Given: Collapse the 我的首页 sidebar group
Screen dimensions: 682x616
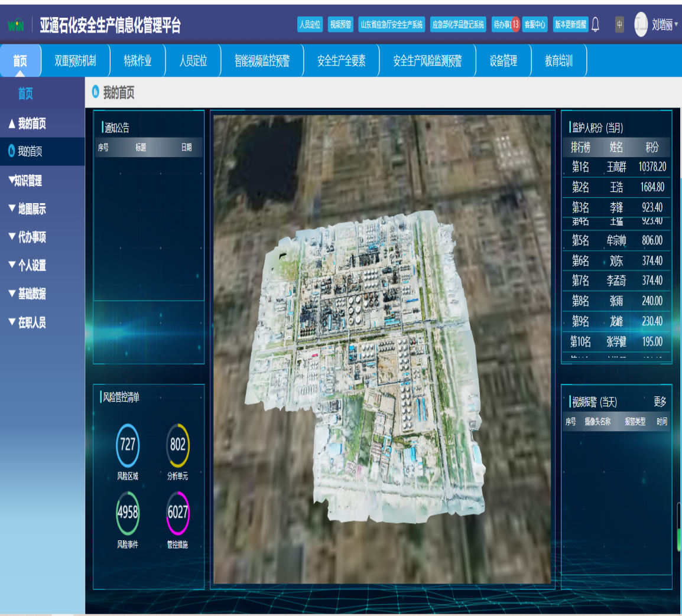Looking at the screenshot, I should click(27, 123).
